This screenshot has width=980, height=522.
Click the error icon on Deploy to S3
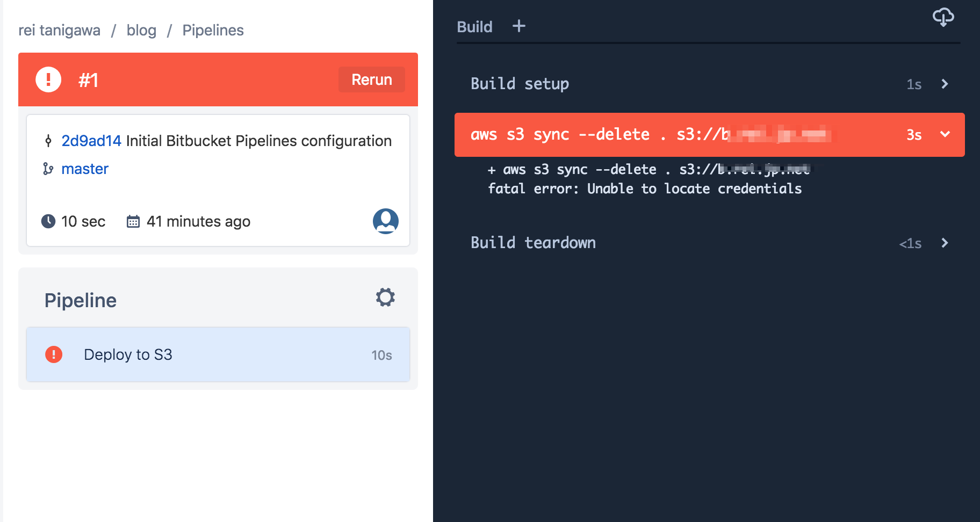coord(54,354)
